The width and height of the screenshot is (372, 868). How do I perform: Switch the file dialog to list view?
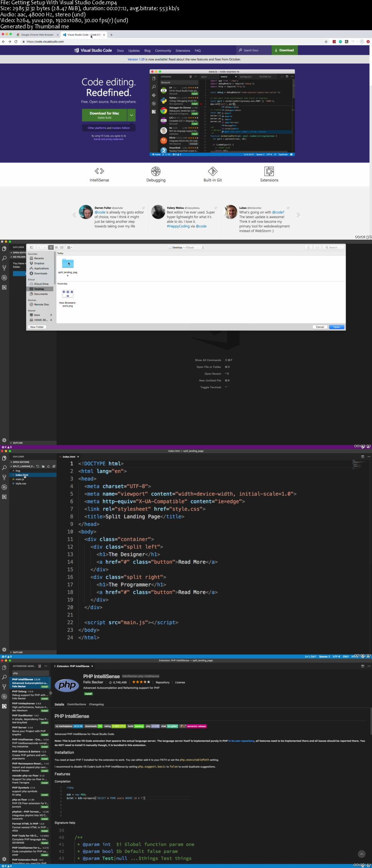(56, 247)
